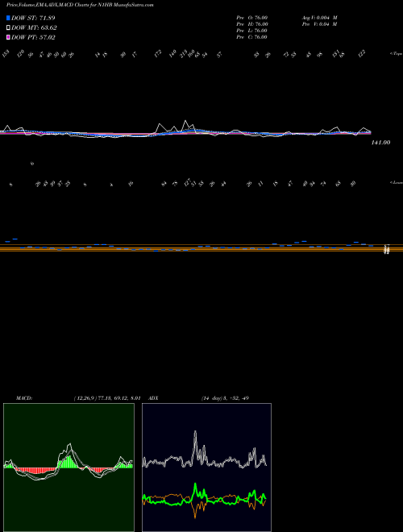The height and width of the screenshot is (532, 403).
Task: Click the 'Avg V: 0.004 M' text
Action: pyautogui.click(x=320, y=18)
